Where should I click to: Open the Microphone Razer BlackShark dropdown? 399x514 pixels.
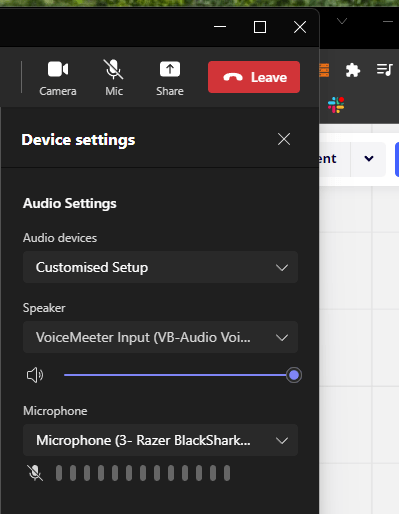[x=160, y=440]
